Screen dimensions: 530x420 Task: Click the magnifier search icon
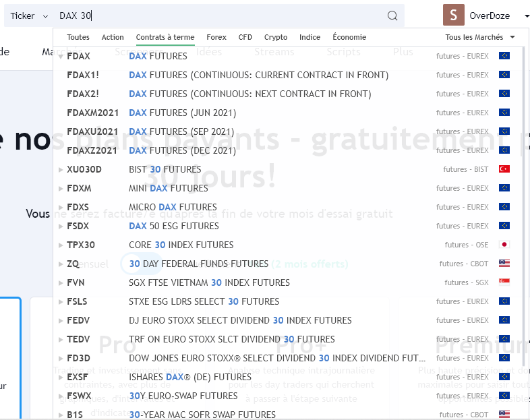pyautogui.click(x=392, y=16)
